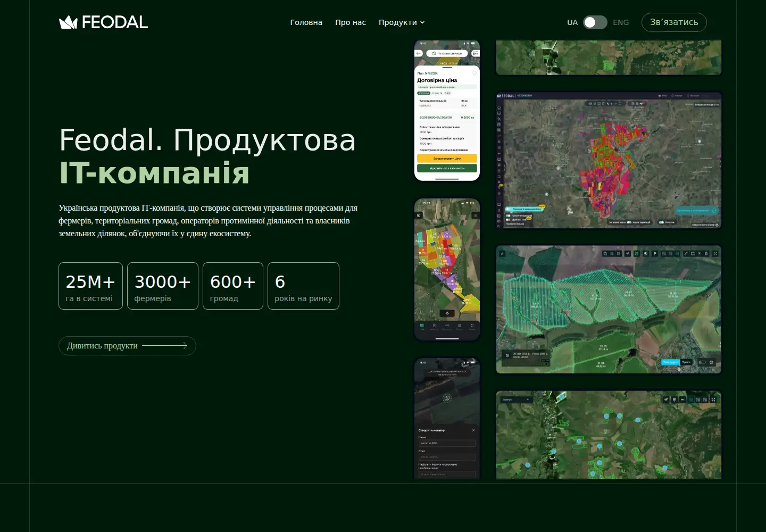Click the chevron next to Продукти
The height and width of the screenshot is (532, 766).
[x=422, y=22]
